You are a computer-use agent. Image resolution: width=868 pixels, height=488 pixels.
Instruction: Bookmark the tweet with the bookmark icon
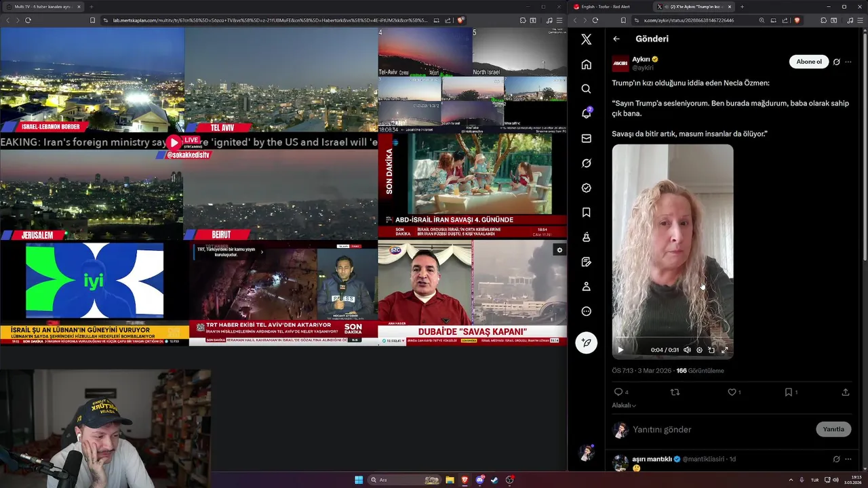[x=788, y=392]
